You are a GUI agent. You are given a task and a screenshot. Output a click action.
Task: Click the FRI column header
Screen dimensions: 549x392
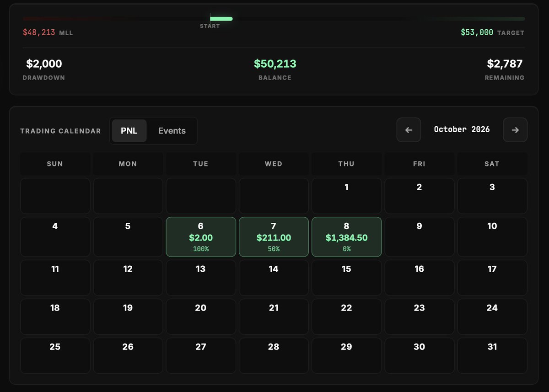[x=419, y=164]
